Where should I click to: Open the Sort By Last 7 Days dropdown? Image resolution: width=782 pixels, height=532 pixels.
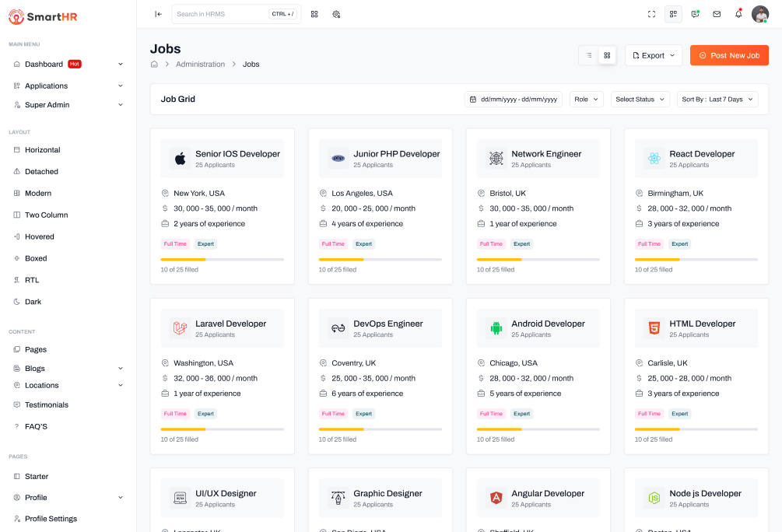pos(717,100)
